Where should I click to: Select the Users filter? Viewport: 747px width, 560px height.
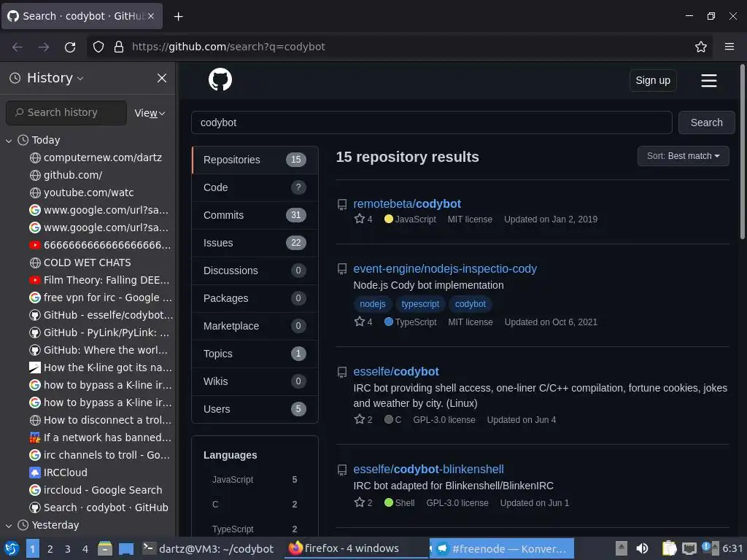255,409
